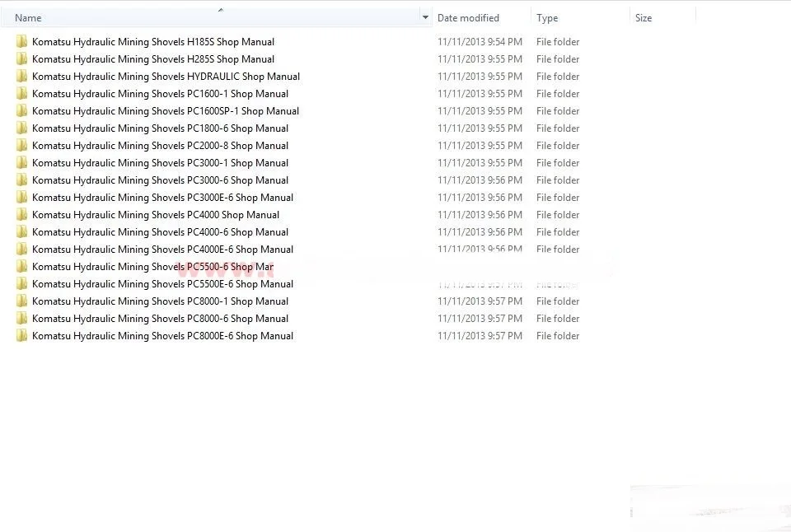The image size is (791, 532).
Task: Click folder icon for PC4000-6 Shop Manual
Action: 21,232
